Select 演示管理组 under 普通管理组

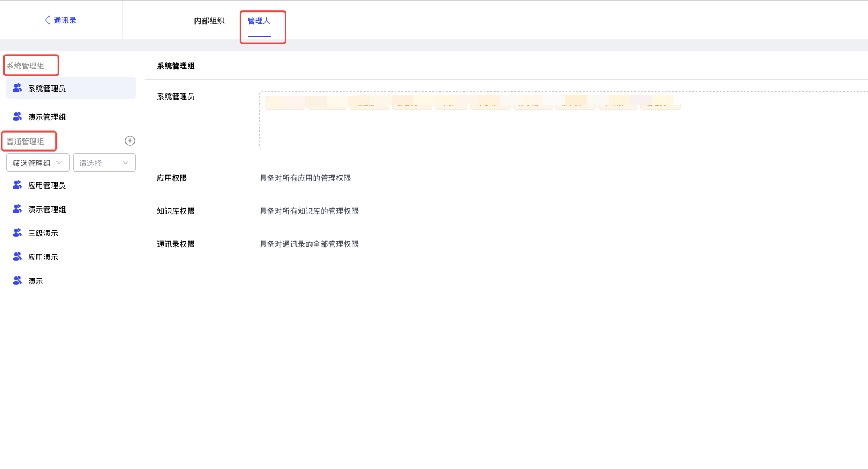[47, 209]
